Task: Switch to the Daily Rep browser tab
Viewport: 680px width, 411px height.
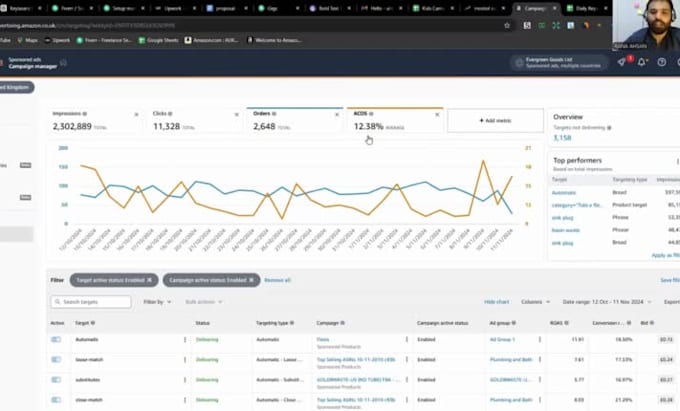Action: pyautogui.click(x=587, y=8)
